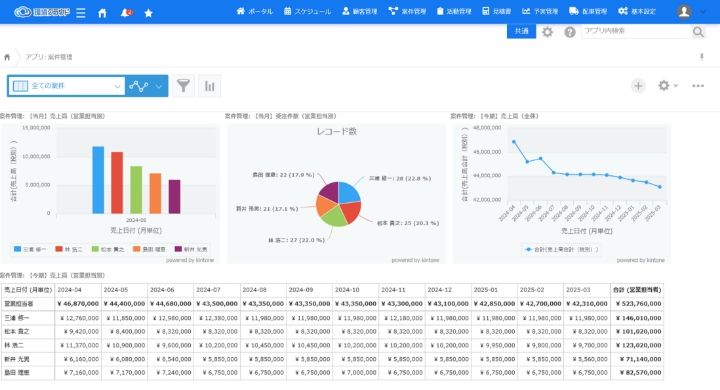Click the table view icon in view selector
Viewport: 720px width, 390px height.
(20, 86)
